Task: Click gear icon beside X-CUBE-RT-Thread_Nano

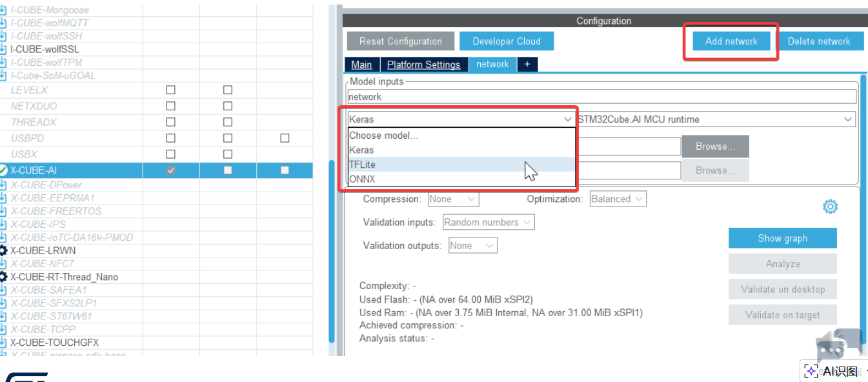Action: (x=3, y=277)
